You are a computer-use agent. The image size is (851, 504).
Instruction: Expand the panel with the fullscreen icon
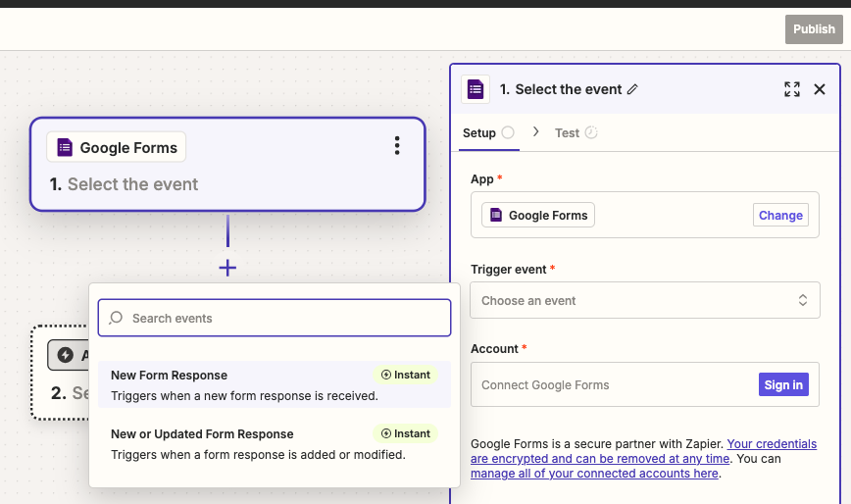pos(792,89)
